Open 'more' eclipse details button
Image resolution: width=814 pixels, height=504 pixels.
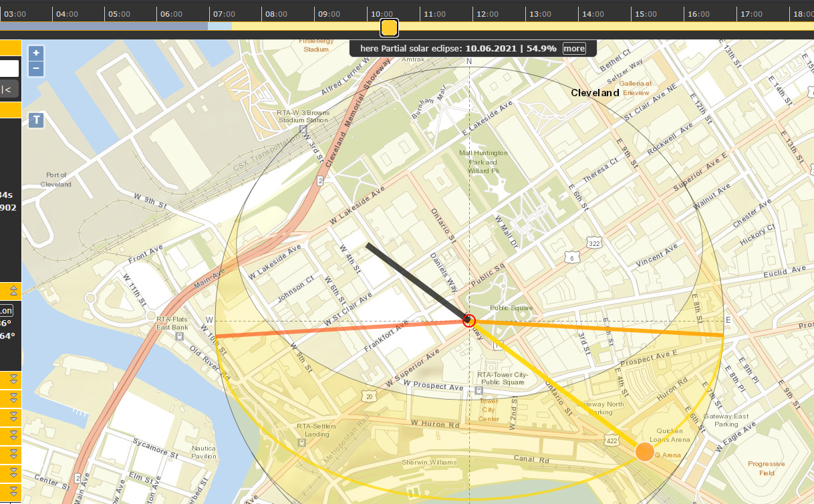(x=574, y=48)
